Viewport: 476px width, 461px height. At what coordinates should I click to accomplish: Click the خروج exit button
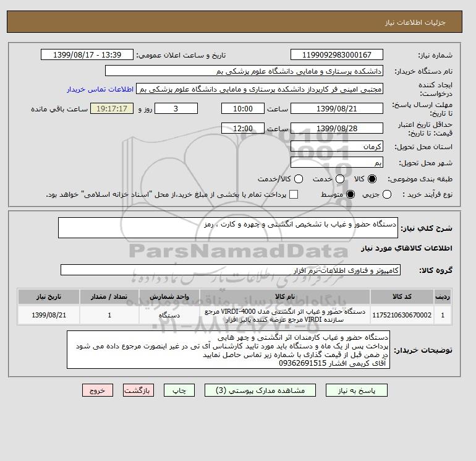pos(98,390)
